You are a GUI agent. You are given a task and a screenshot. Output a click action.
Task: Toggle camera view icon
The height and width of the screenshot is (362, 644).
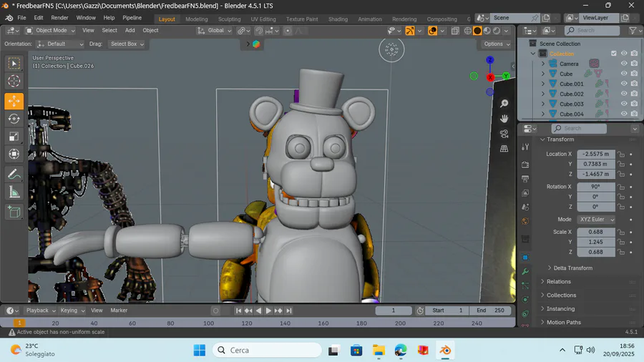[x=504, y=134]
